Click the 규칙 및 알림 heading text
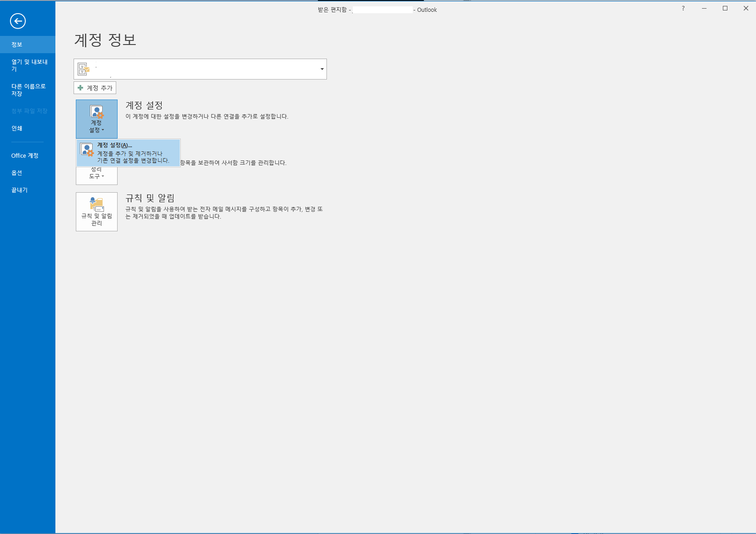Image resolution: width=756 pixels, height=534 pixels. pyautogui.click(x=150, y=198)
